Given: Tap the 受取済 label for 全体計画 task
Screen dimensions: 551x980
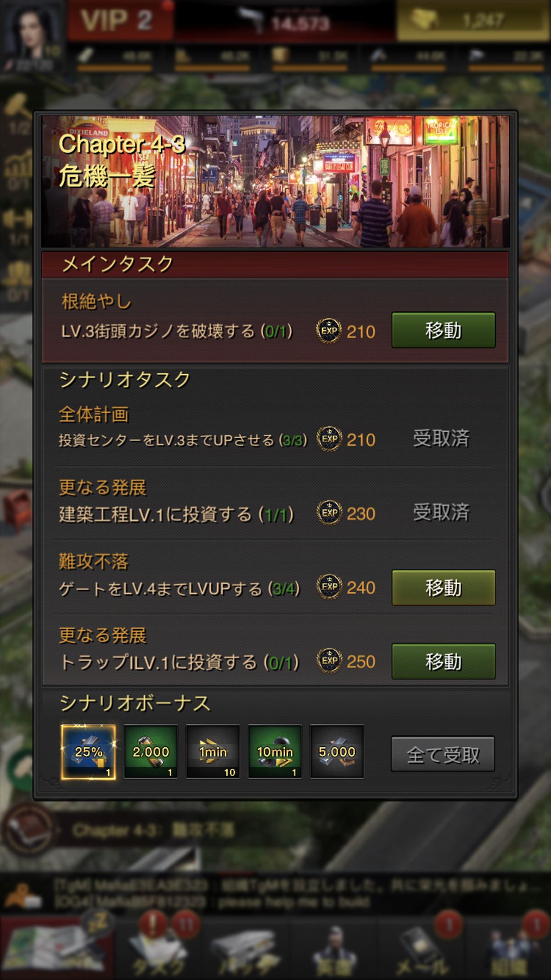Looking at the screenshot, I should point(441,439).
